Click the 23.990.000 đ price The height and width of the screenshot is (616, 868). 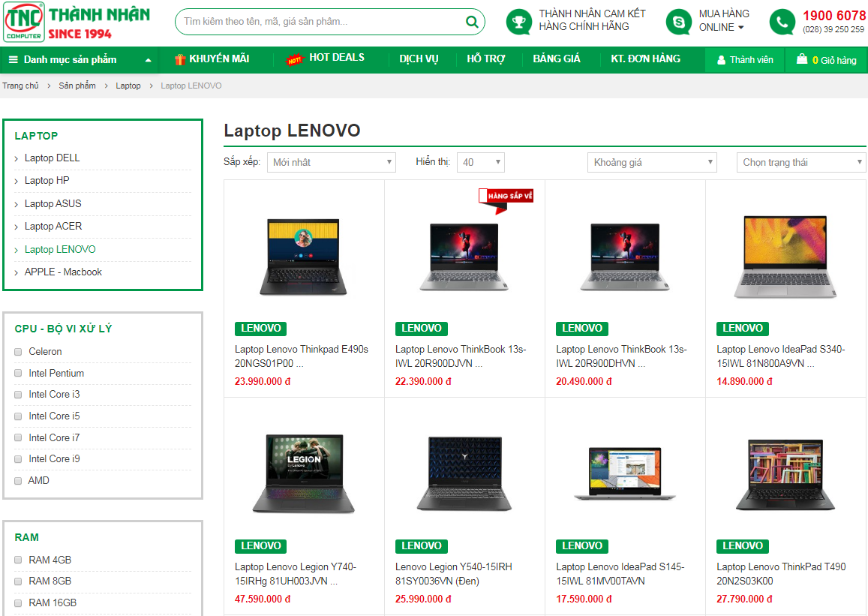point(263,381)
